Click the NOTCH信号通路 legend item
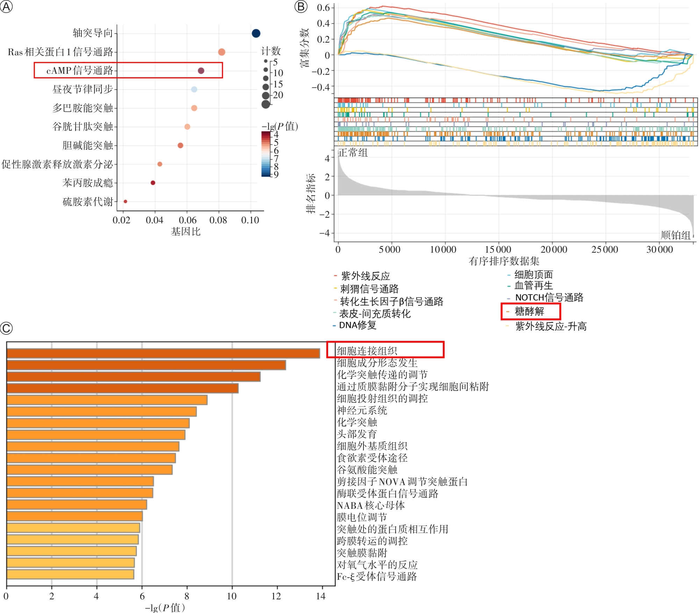The height and width of the screenshot is (613, 700). coord(549,297)
